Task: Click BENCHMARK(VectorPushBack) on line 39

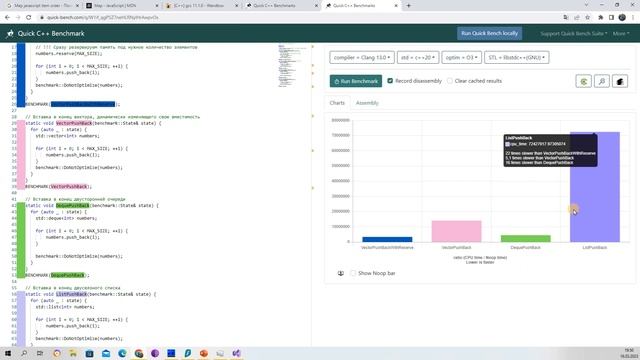Action: (58, 187)
